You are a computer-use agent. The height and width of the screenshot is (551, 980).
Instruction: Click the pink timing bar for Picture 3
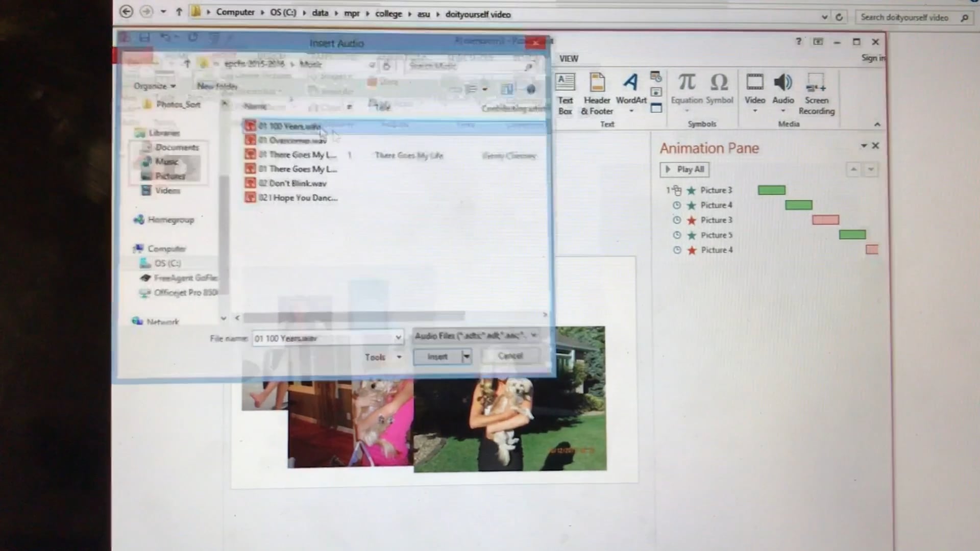pyautogui.click(x=825, y=220)
